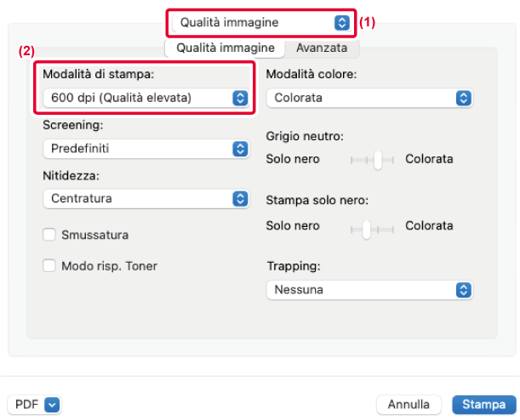Click blue arrows on Modalità di stampa dropdown
This screenshot has height=420, width=520.
pos(241,98)
